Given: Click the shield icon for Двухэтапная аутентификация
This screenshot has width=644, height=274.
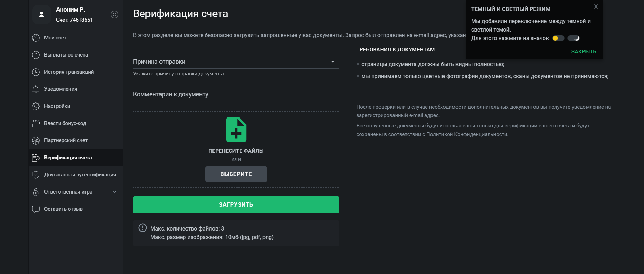Looking at the screenshot, I should tap(36, 175).
